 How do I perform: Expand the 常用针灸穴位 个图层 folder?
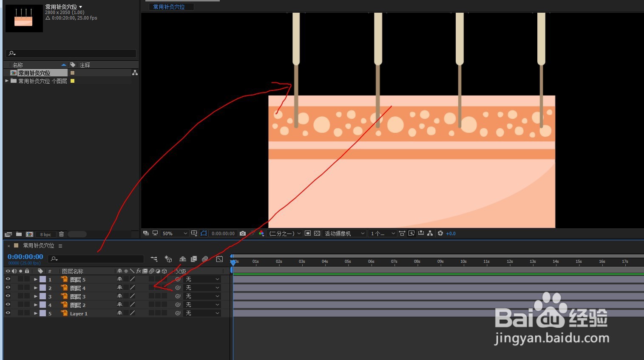6,81
